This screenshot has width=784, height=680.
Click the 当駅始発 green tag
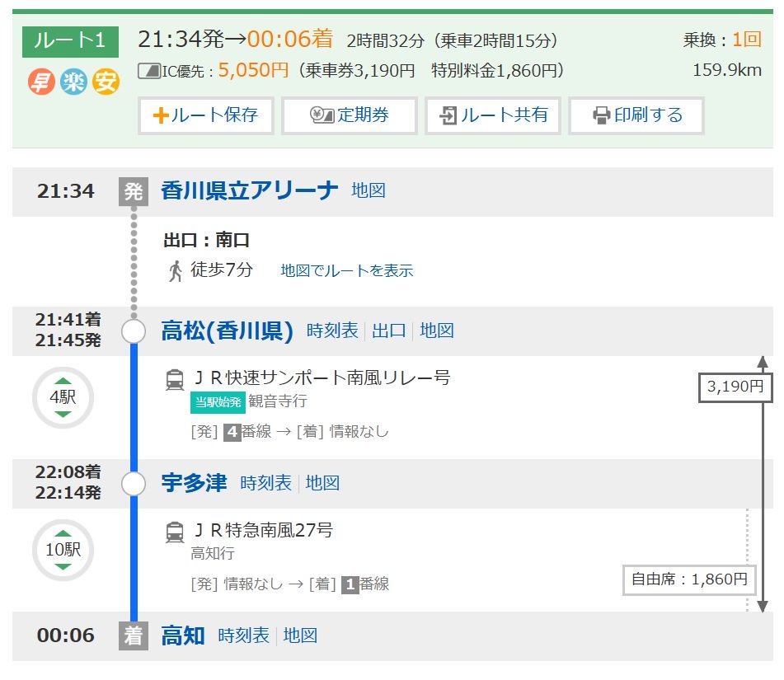[218, 402]
